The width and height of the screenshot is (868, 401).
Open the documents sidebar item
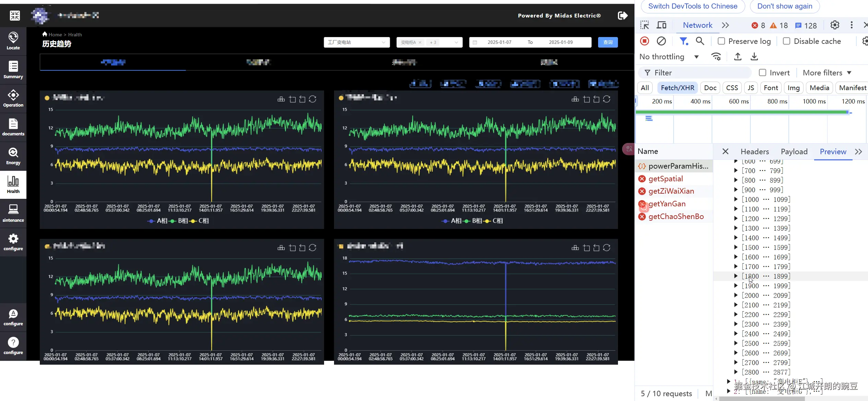[13, 127]
